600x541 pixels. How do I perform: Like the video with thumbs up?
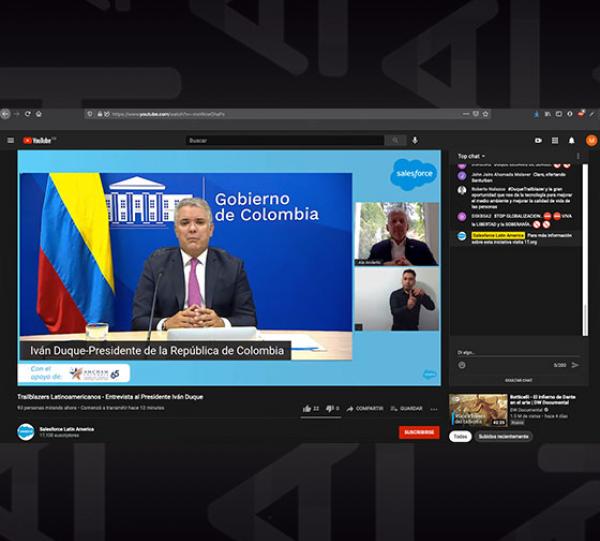coord(309,408)
